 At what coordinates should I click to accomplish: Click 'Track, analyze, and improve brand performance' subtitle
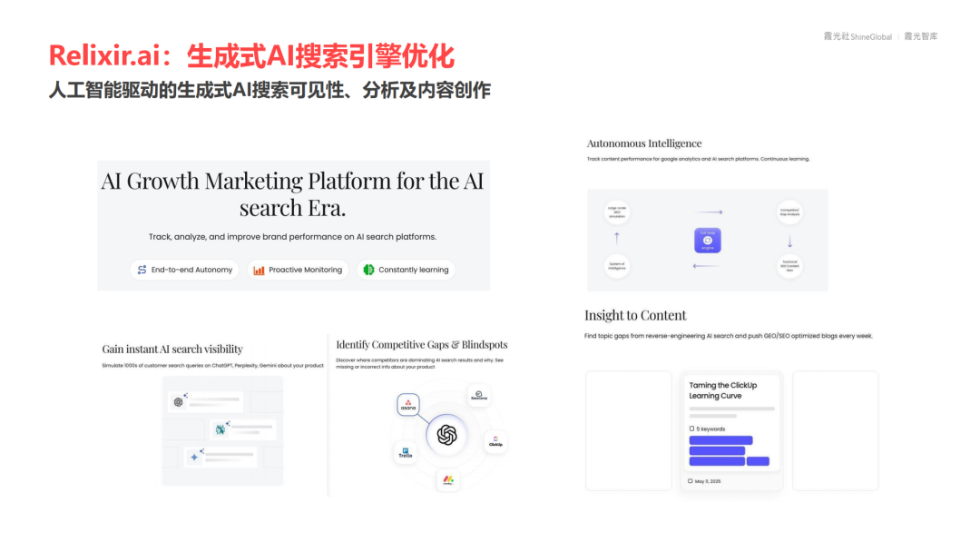point(292,237)
